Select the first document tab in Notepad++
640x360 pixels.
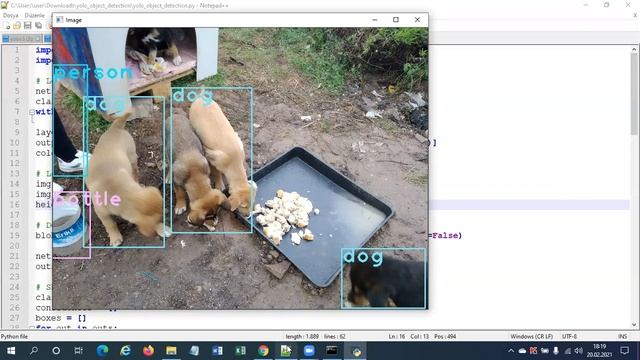[x=22, y=39]
